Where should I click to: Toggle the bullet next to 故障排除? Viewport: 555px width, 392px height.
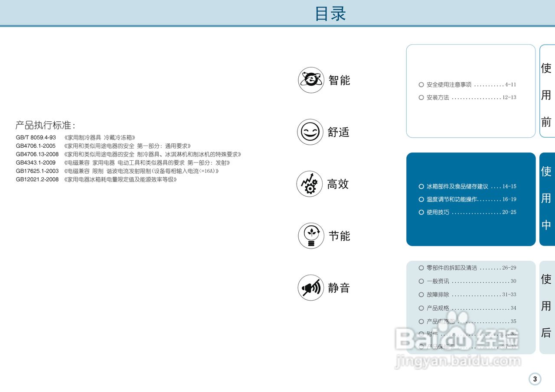421,295
